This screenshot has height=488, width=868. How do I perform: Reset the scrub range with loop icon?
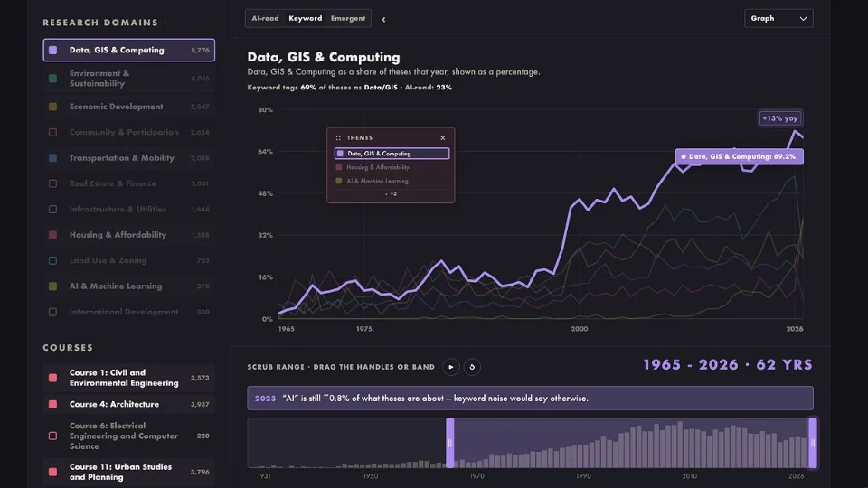(472, 367)
